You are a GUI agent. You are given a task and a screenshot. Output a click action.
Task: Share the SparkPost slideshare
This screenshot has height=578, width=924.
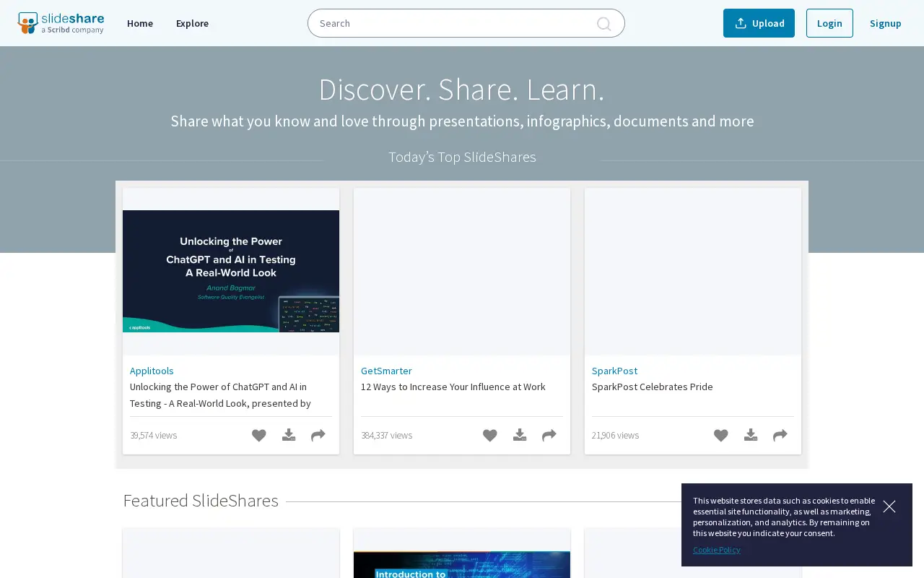(780, 435)
